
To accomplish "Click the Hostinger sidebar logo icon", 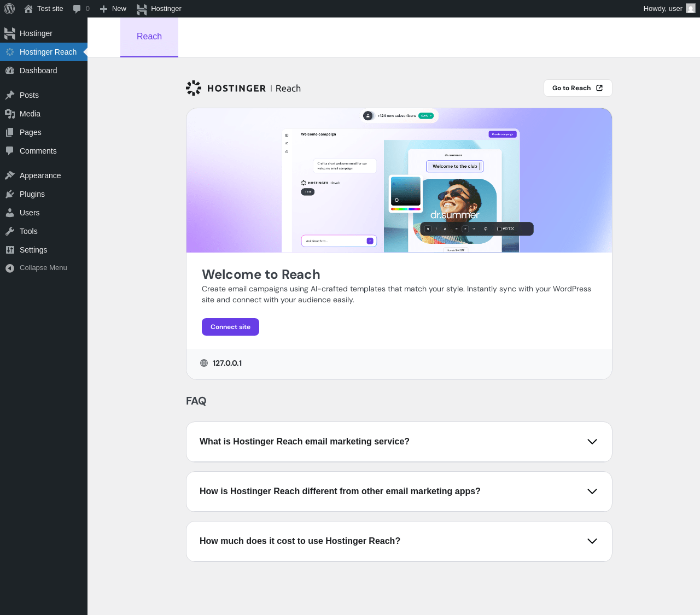I will (10, 33).
